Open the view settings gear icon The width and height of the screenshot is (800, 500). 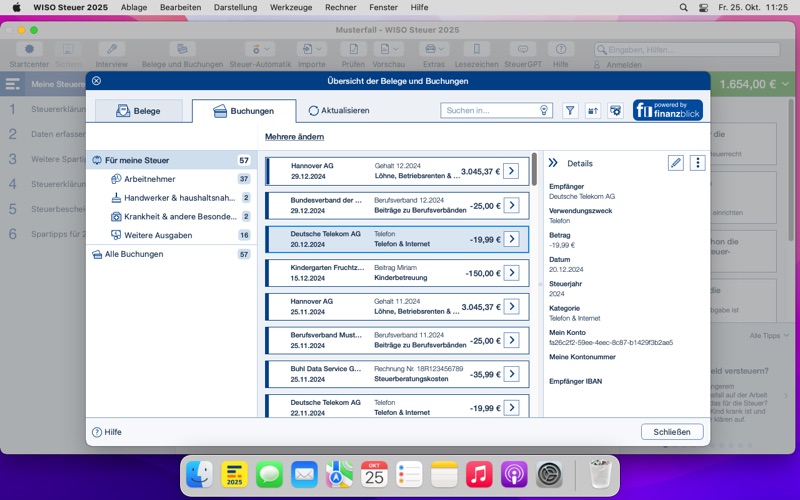[x=616, y=110]
